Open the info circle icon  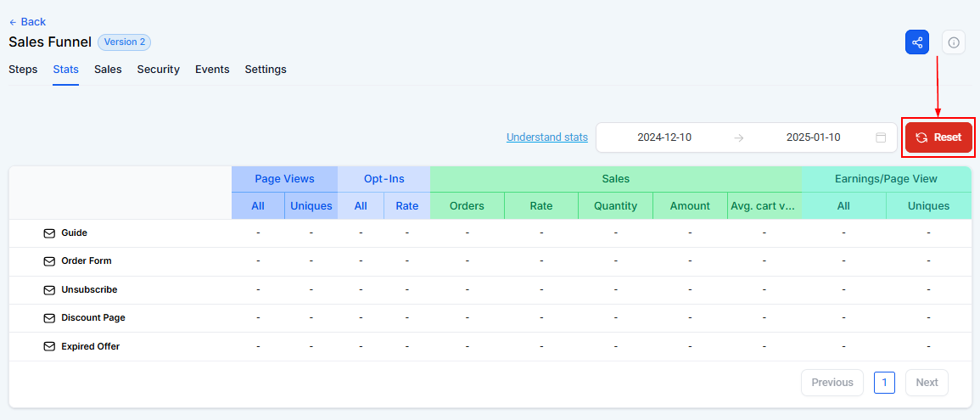coord(953,42)
